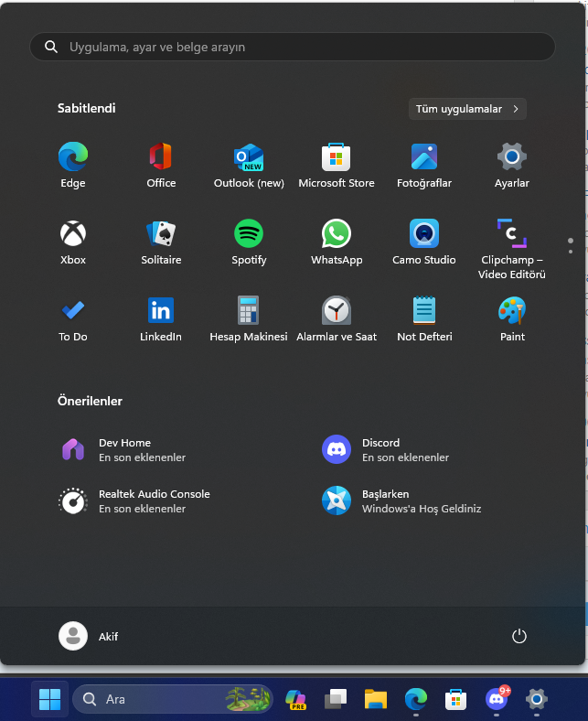Open Not Defteri
The width and height of the screenshot is (588, 721).
click(x=424, y=318)
